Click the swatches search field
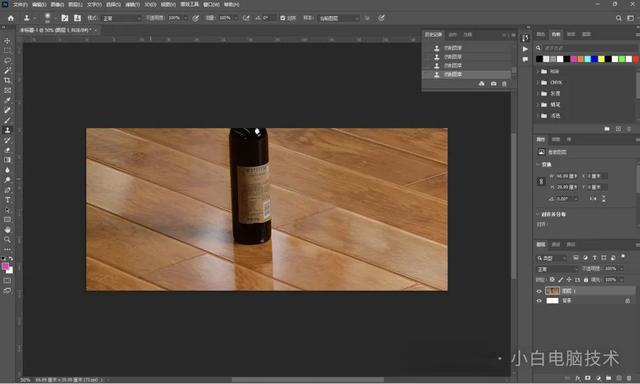Viewport: 640px width, 384px height. (x=589, y=48)
